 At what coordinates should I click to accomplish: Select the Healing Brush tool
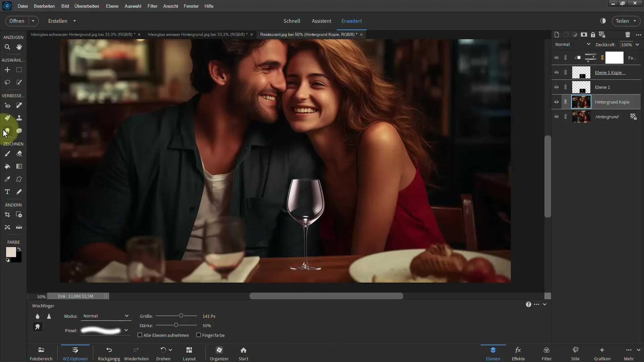click(x=19, y=105)
